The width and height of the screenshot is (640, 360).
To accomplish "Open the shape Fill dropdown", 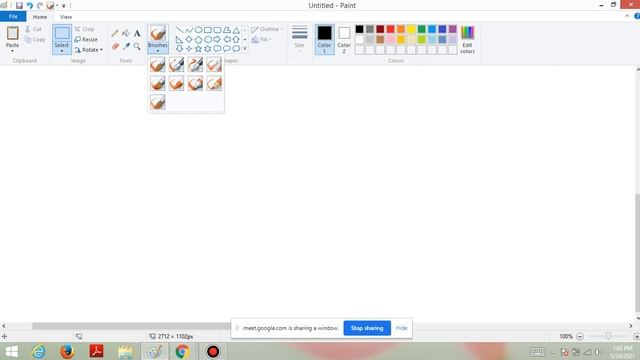I will pos(262,40).
